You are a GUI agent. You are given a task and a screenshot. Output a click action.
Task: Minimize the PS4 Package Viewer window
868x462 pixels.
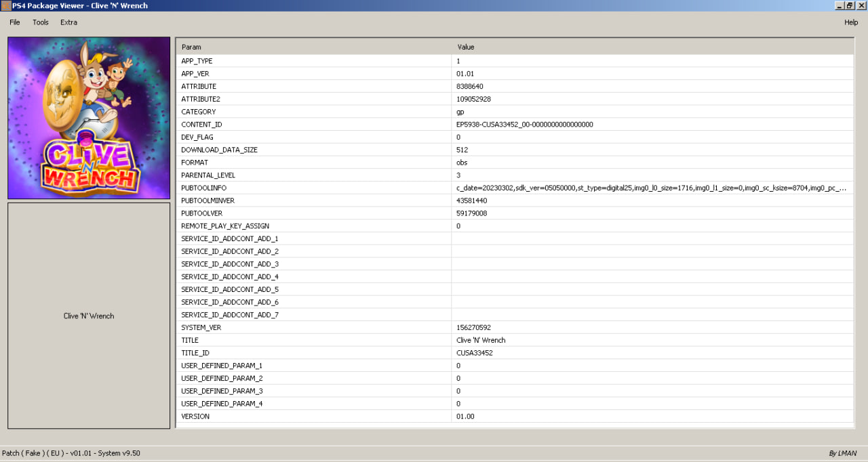pos(840,5)
